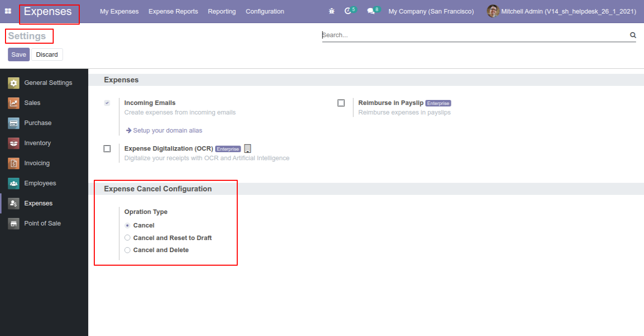Viewport: 644px width, 336px height.
Task: Click Enterprise badge next to Reimburse in Payslip
Action: (x=438, y=103)
